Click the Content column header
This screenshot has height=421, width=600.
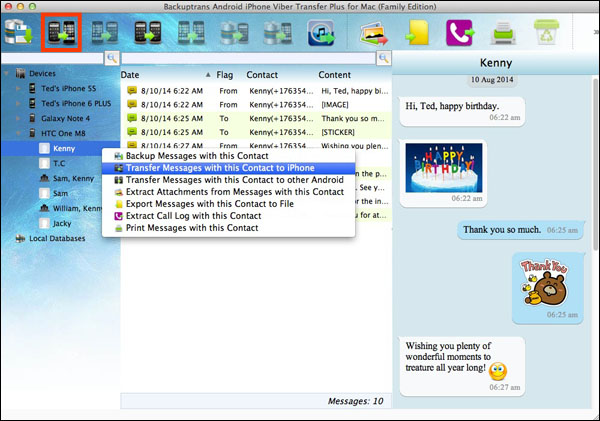click(x=334, y=75)
